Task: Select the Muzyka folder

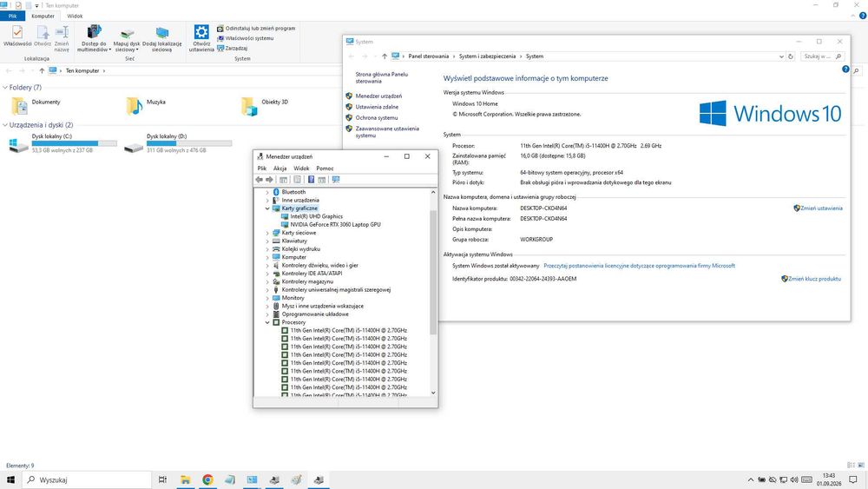Action: 146,105
